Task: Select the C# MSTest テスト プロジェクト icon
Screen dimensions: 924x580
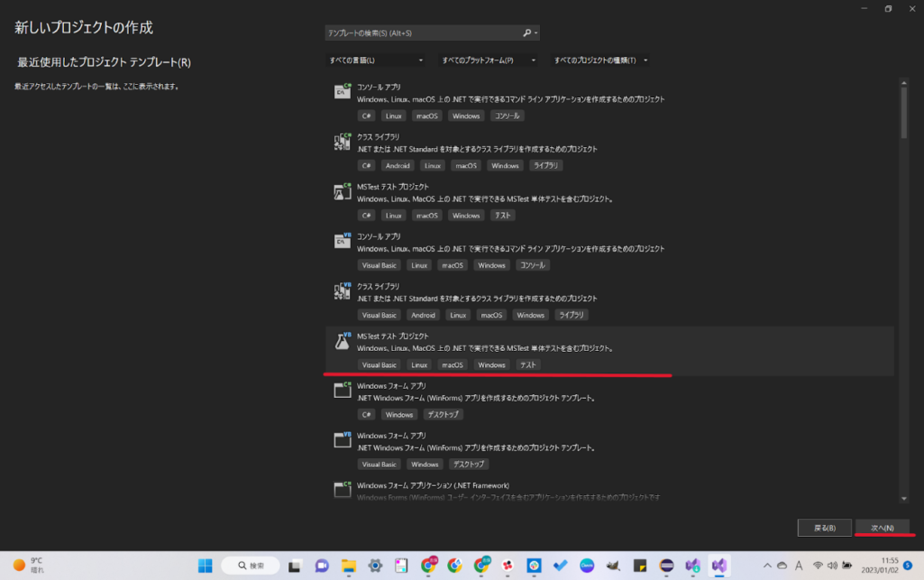Action: point(343,191)
